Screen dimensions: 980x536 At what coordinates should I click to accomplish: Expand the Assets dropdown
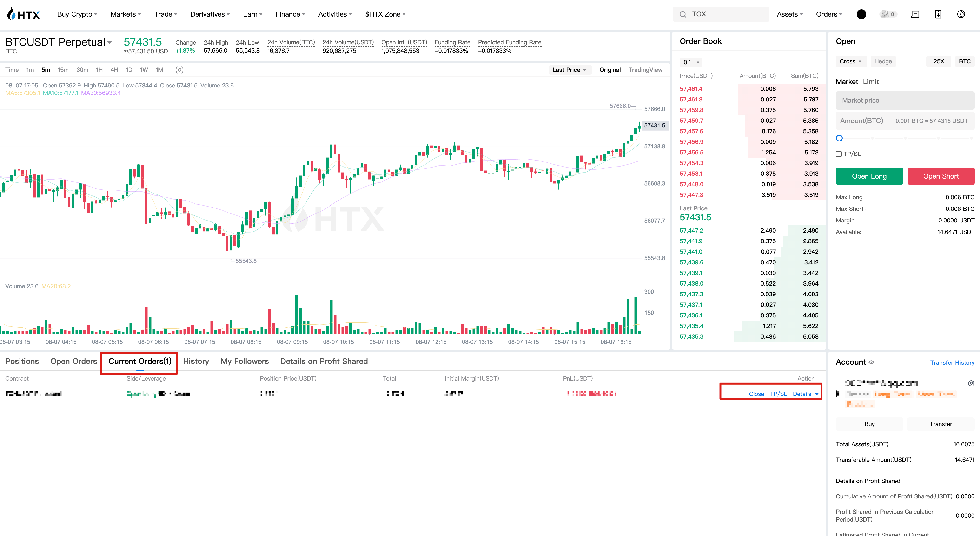tap(790, 14)
